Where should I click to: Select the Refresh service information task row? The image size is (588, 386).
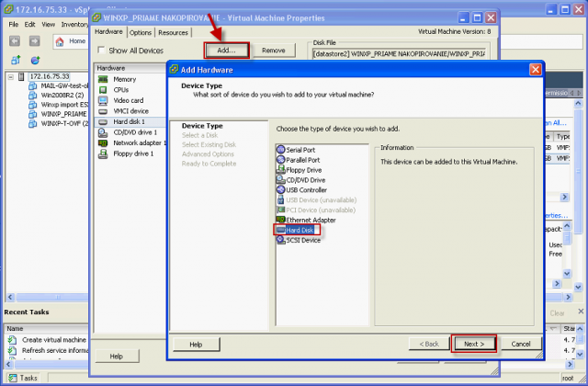pos(48,350)
